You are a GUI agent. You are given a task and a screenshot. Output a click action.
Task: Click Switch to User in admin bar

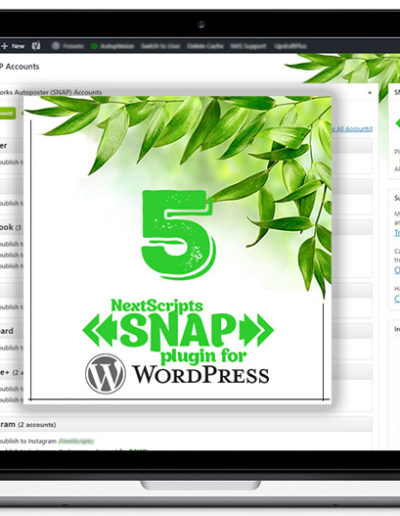160,46
